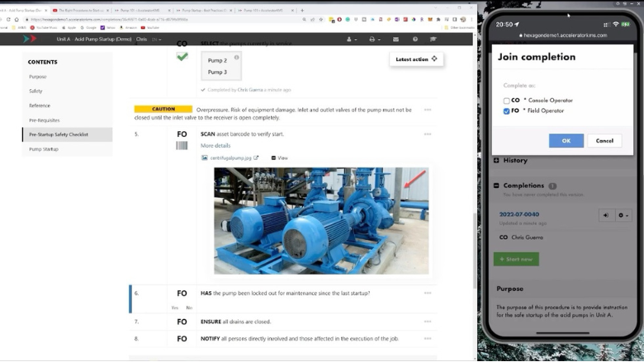Screen dimensions: 644x362
Task: Expand More details under step 5
Action: point(215,145)
